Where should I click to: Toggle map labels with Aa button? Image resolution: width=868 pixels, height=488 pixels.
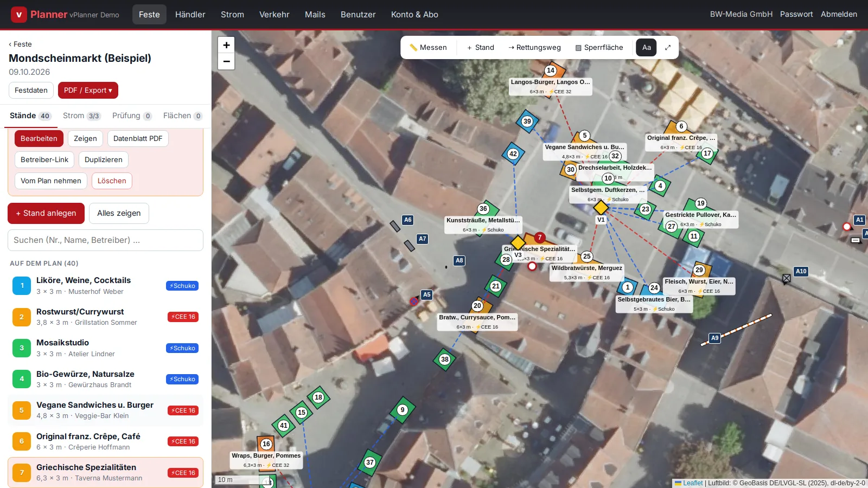[x=646, y=48]
